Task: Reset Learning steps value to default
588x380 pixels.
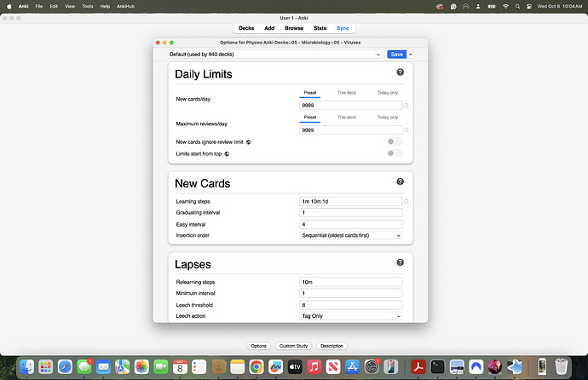Action: click(406, 201)
